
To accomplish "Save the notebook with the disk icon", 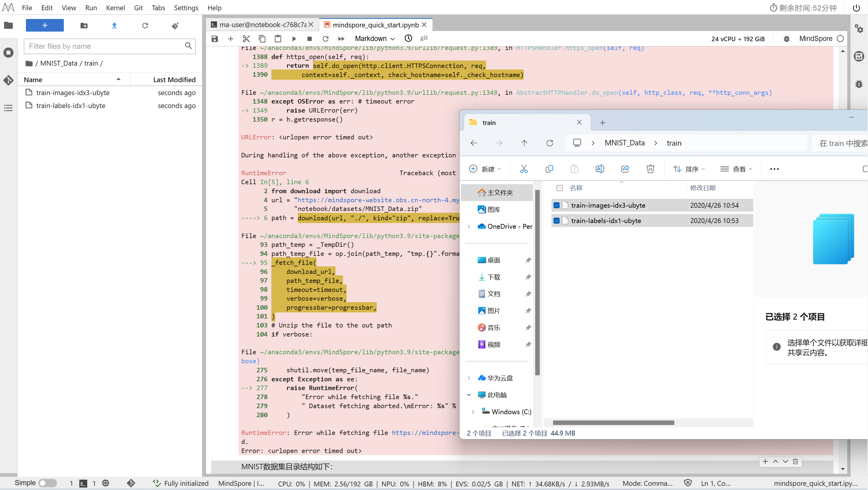I will click(x=215, y=39).
